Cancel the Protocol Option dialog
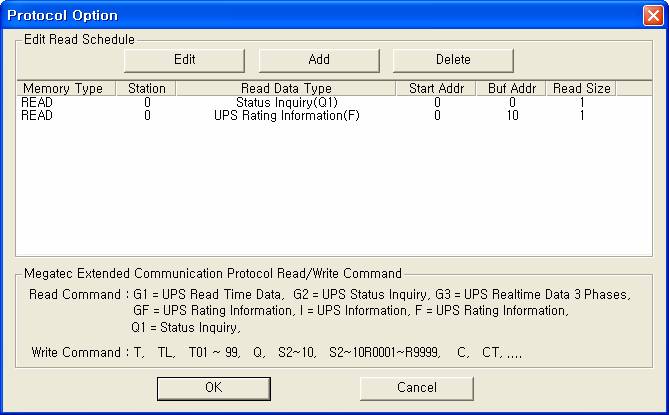The image size is (669, 415). (417, 387)
